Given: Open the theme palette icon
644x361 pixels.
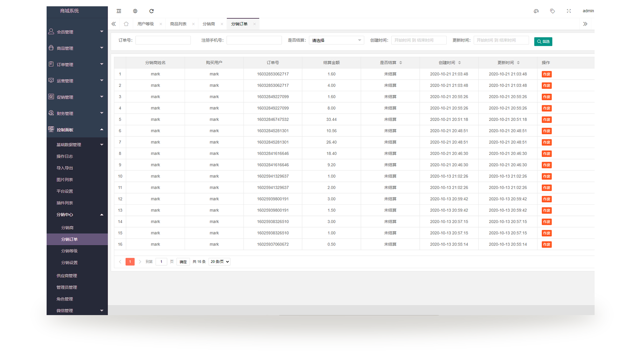Looking at the screenshot, I should [x=536, y=11].
